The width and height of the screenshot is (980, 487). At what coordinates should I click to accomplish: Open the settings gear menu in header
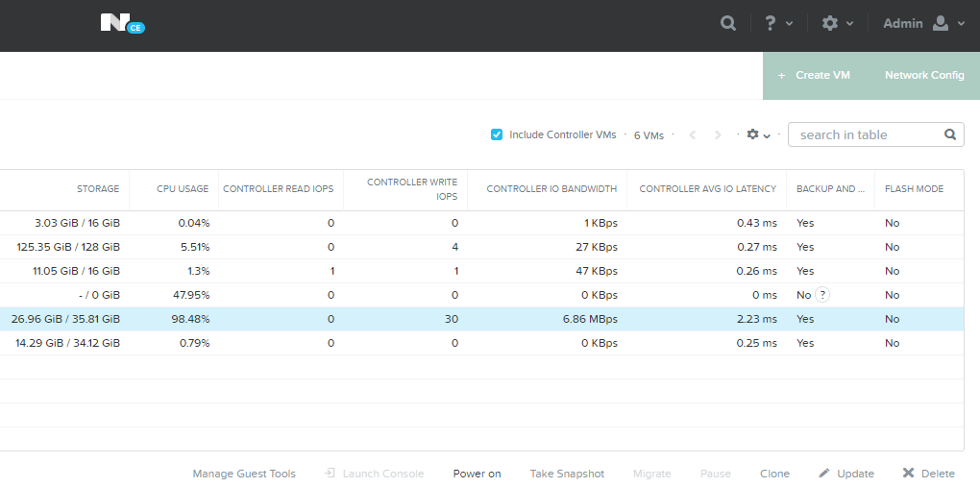coord(837,23)
